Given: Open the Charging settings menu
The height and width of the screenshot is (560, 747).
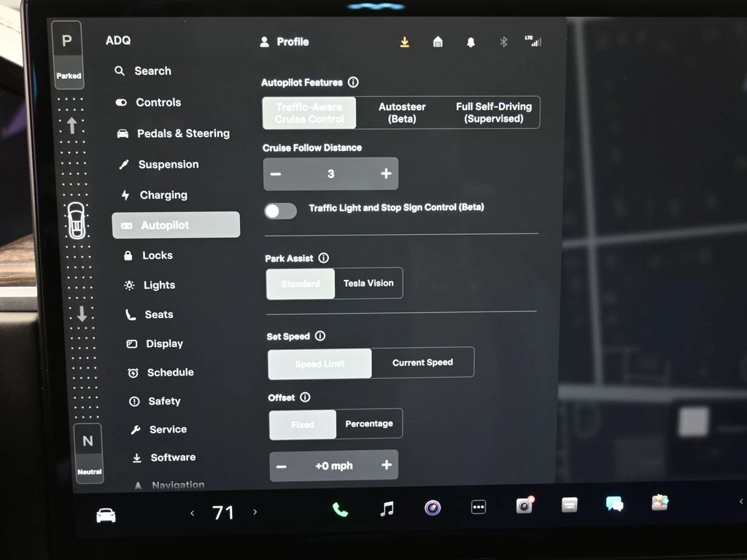Looking at the screenshot, I should (163, 195).
